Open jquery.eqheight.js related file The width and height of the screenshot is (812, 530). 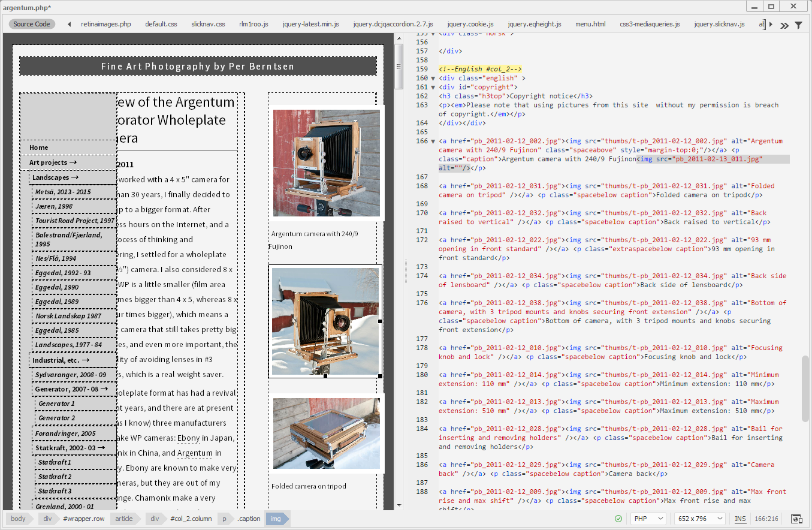pos(535,24)
